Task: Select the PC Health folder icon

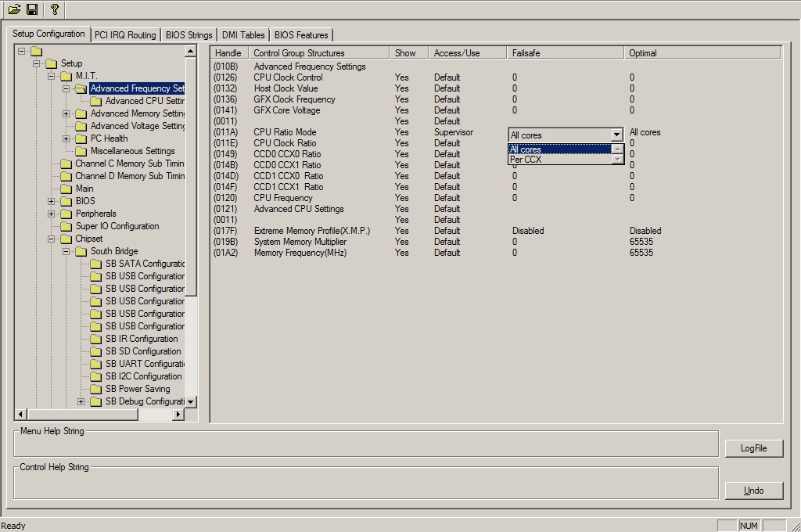Action: tap(81, 138)
